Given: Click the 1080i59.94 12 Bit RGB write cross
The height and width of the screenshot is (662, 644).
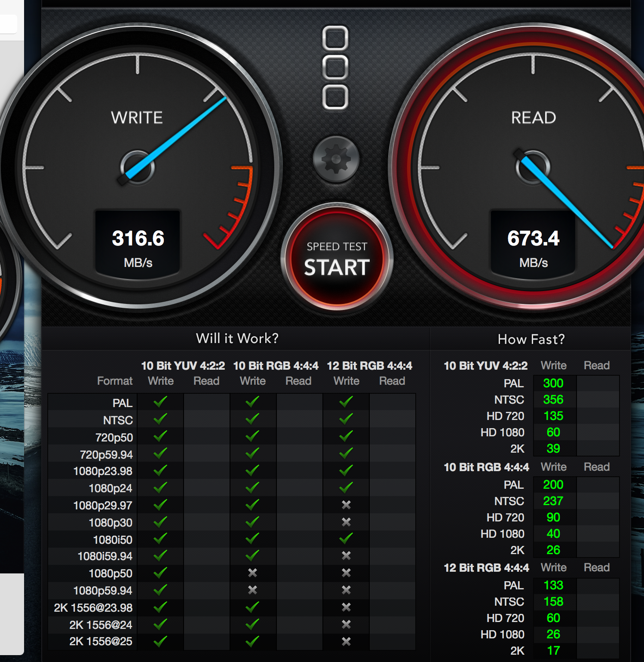Looking at the screenshot, I should tap(346, 555).
